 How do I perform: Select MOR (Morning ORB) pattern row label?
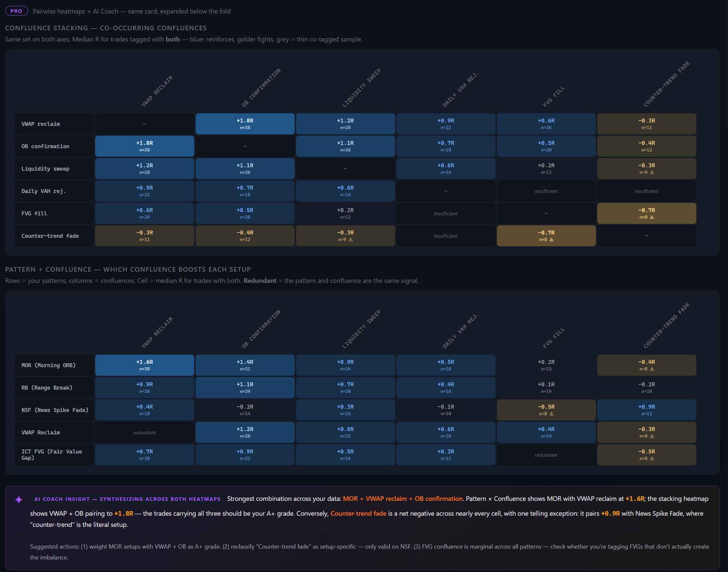pyautogui.click(x=54, y=366)
